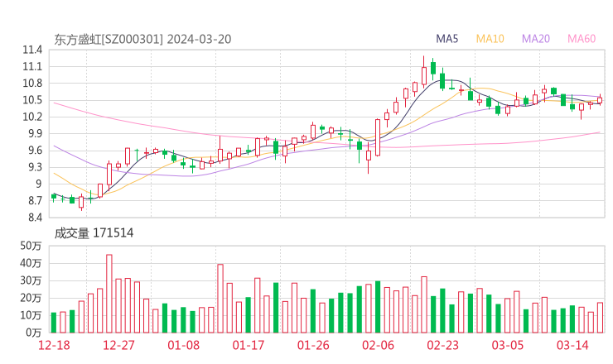Click the 03-05 date axis label

coord(508,345)
